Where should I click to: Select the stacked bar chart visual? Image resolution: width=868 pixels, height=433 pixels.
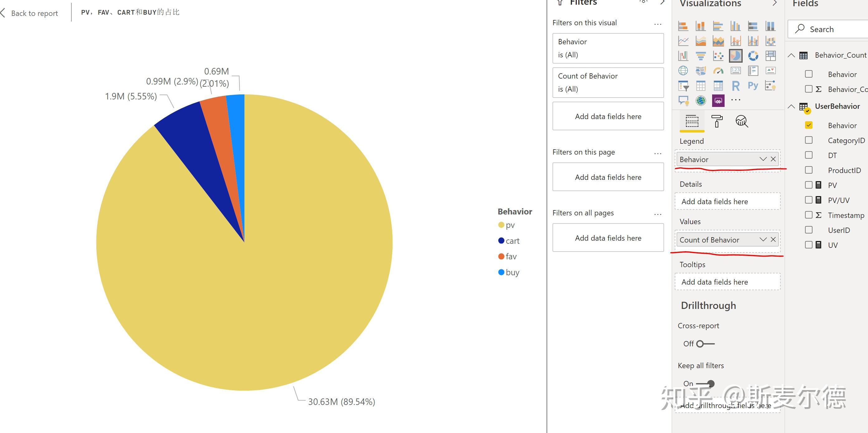click(683, 26)
